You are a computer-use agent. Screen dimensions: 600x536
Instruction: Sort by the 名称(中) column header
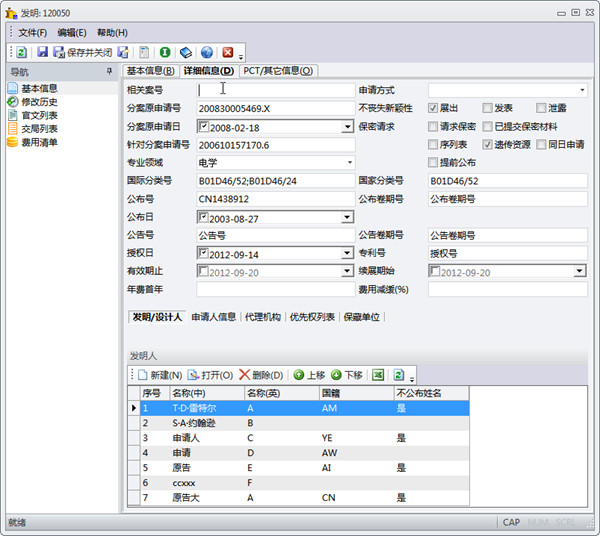pos(207,393)
